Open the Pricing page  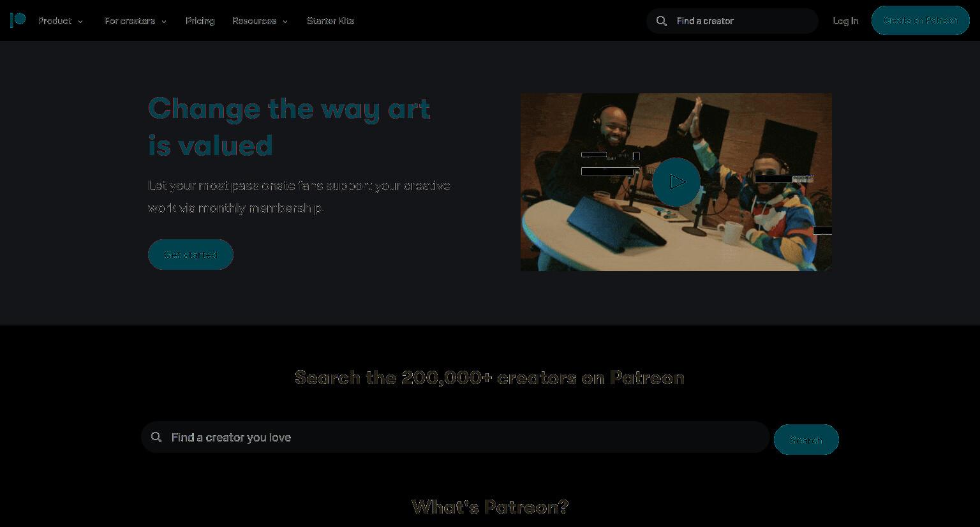[x=200, y=21]
